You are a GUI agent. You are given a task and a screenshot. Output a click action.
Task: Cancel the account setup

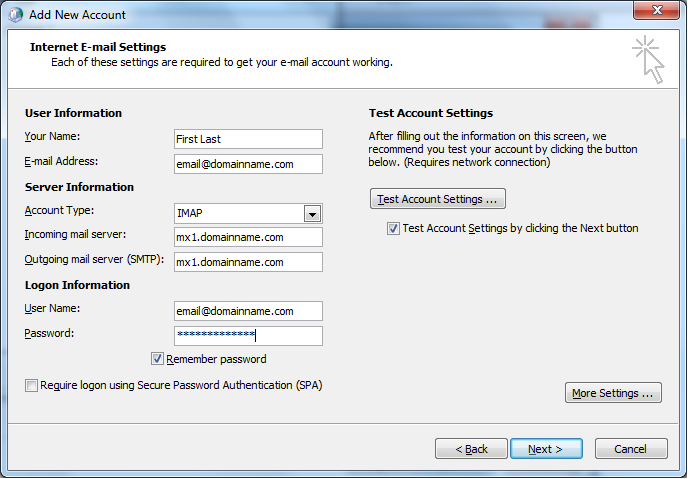point(631,449)
